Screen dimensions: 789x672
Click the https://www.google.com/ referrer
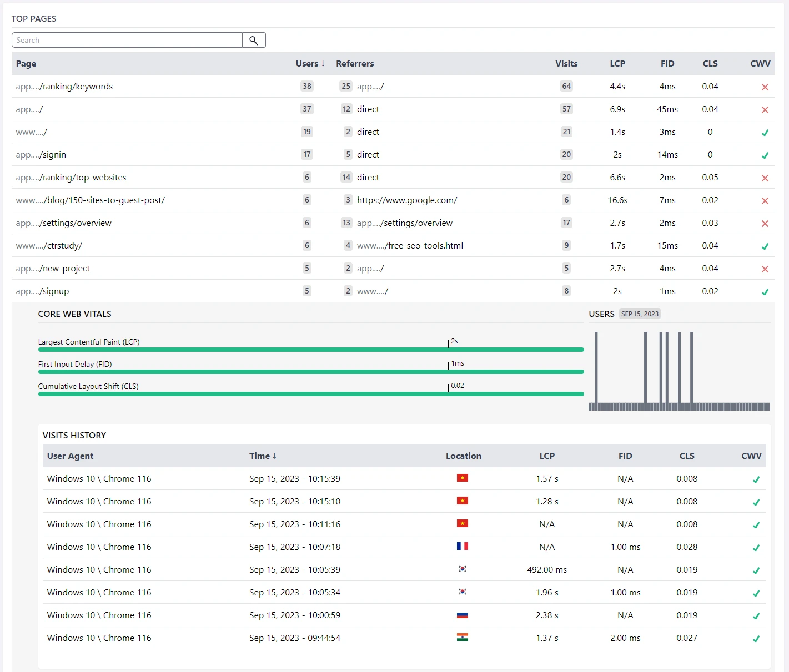(407, 200)
